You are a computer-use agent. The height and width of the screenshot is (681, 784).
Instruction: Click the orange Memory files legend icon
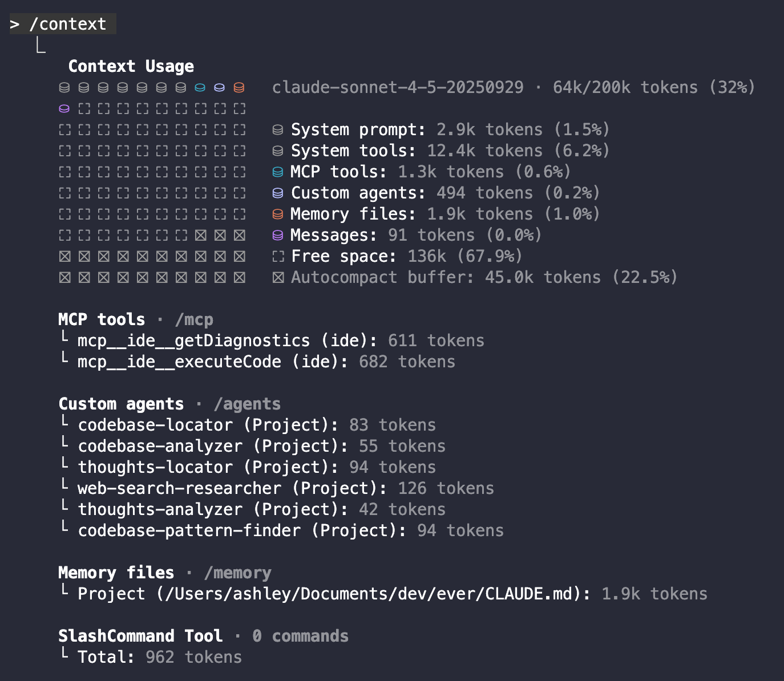[278, 214]
